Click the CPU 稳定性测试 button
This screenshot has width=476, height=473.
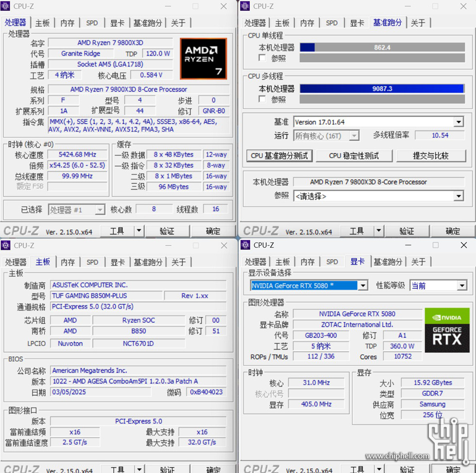pyautogui.click(x=354, y=156)
